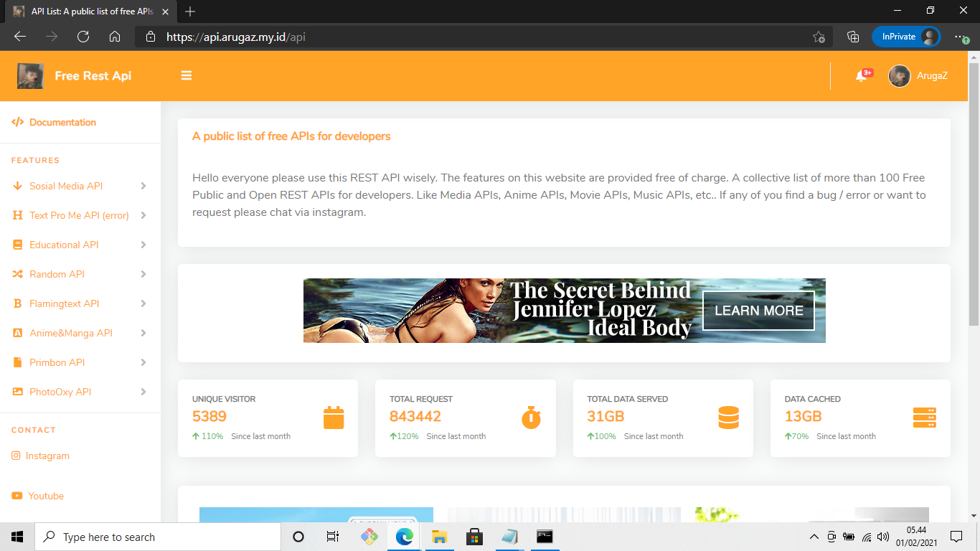Go back to previous page
Viewport: 980px width, 551px height.
(x=20, y=37)
